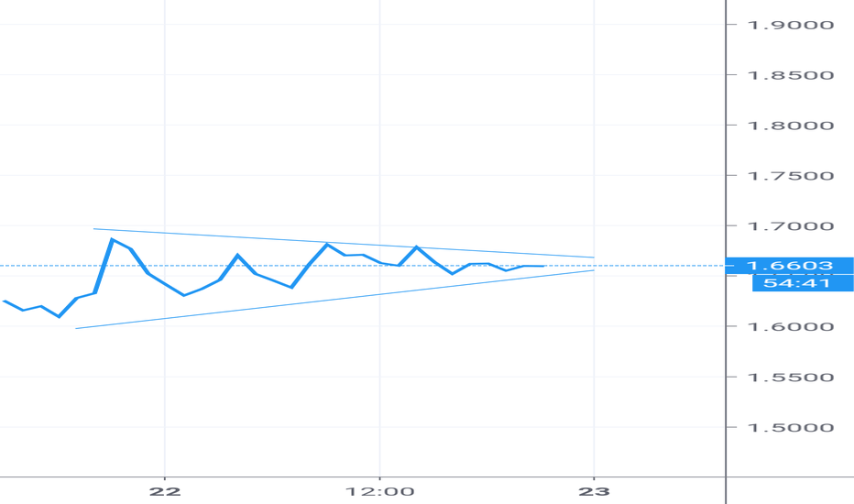The width and height of the screenshot is (854, 504).
Task: Select the 1.8500 price axis label
Action: (790, 75)
